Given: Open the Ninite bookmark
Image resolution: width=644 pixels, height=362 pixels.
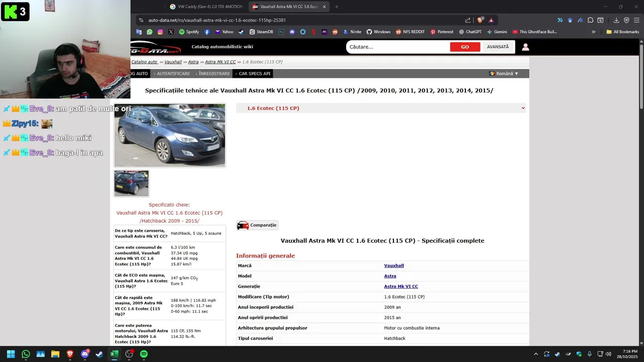Looking at the screenshot, I should pos(352,32).
